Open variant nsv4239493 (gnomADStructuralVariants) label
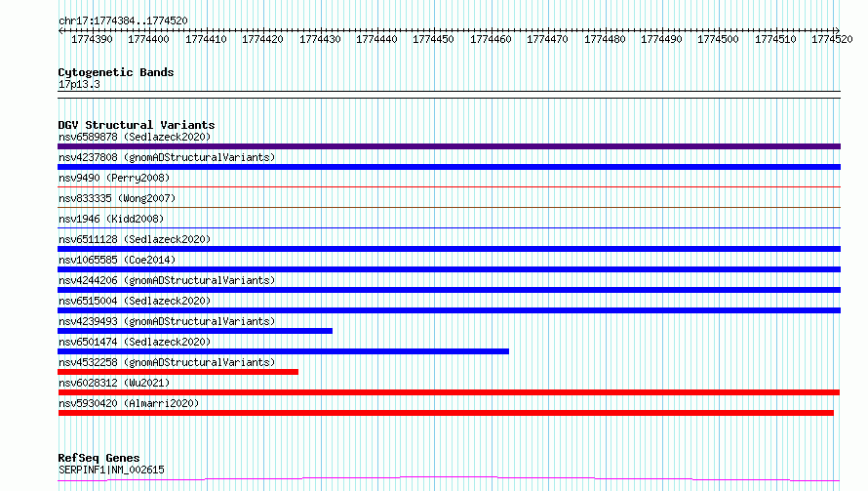 tap(167, 321)
